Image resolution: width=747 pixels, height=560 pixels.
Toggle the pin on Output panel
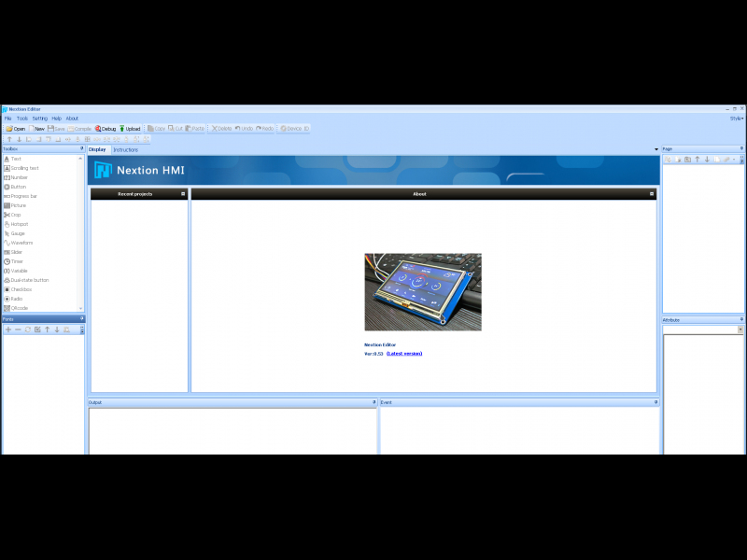(373, 402)
